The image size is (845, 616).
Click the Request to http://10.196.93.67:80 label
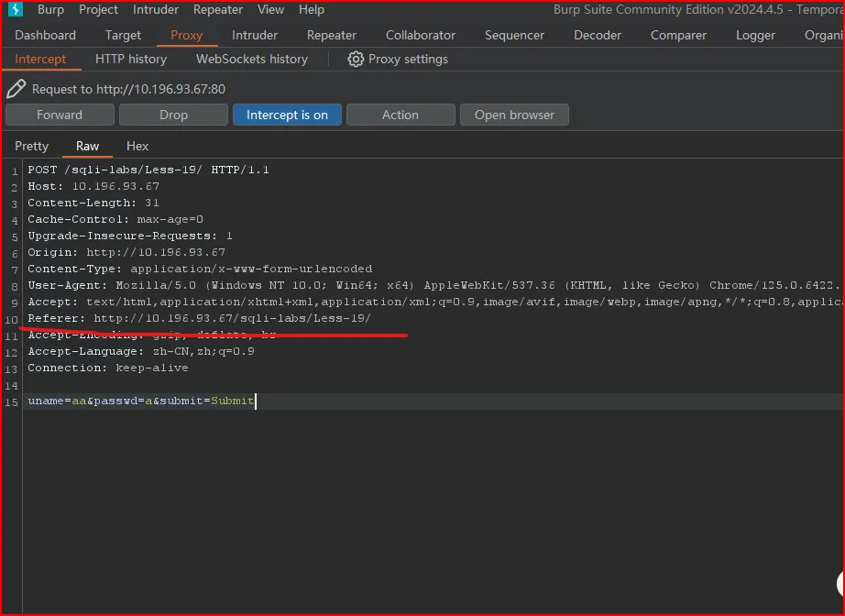pyautogui.click(x=129, y=89)
